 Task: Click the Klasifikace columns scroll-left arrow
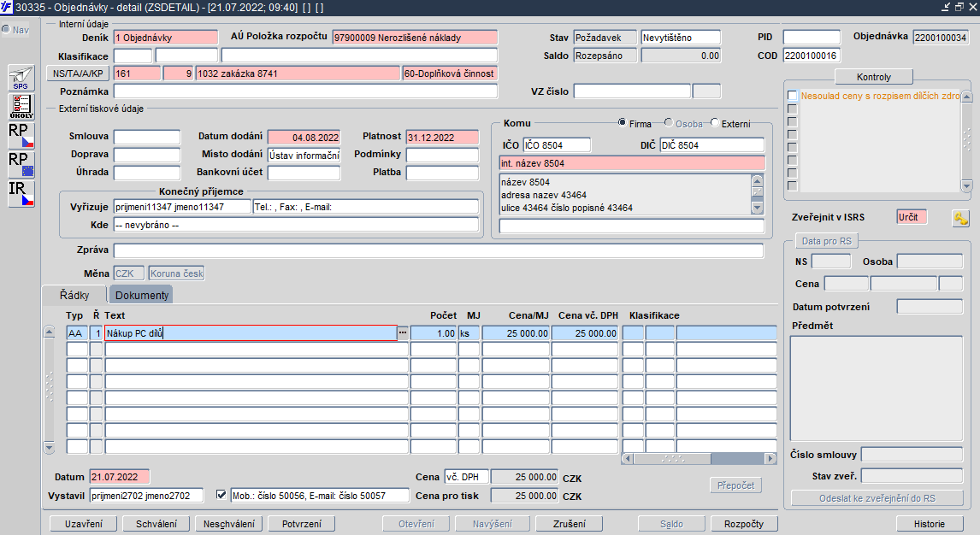click(628, 459)
